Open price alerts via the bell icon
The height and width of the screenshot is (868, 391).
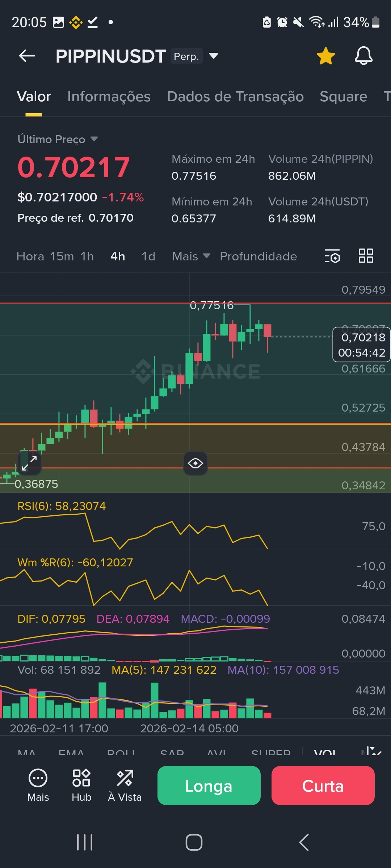click(x=363, y=56)
